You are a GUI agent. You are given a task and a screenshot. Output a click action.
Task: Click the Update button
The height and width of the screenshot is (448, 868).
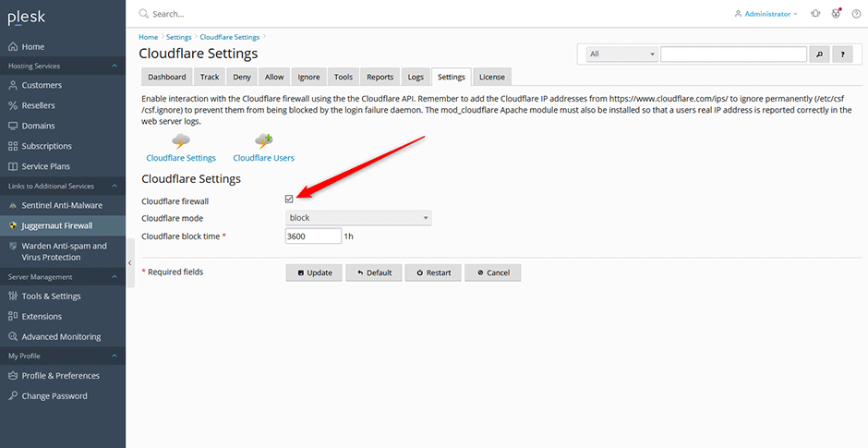pyautogui.click(x=315, y=272)
